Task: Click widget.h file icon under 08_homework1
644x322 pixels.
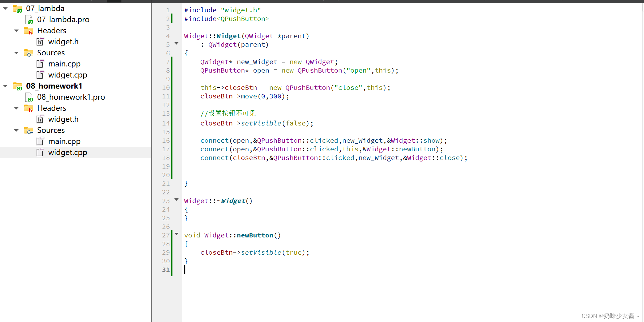Action: point(40,119)
